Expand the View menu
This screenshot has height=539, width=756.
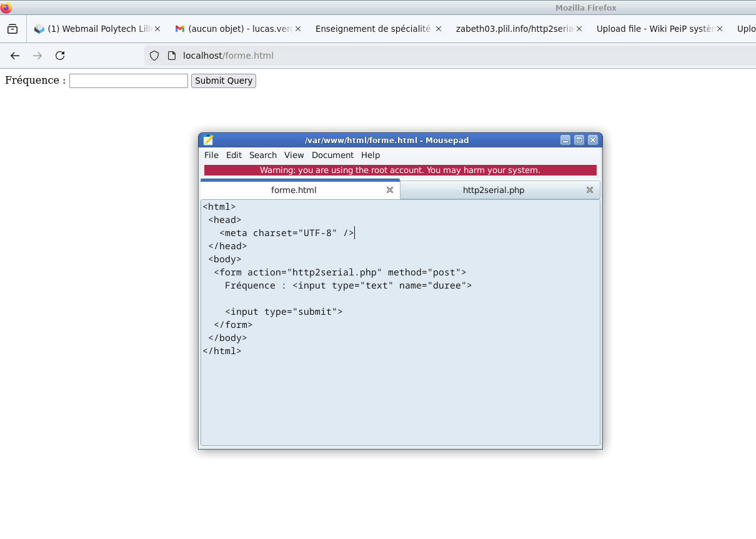294,155
